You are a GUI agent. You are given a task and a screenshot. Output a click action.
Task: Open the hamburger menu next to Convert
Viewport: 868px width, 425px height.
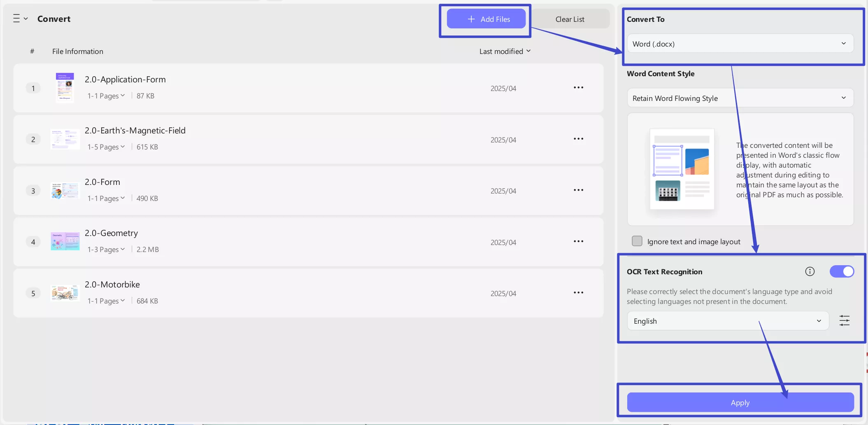point(17,18)
